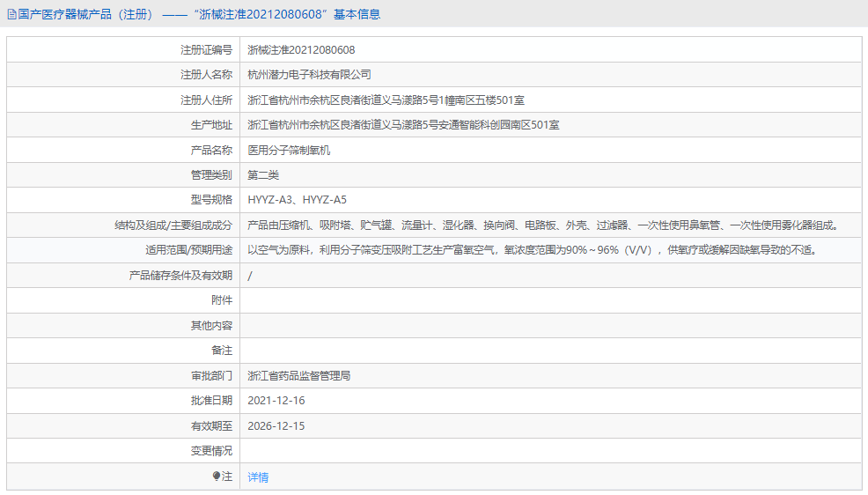Select registration number 浙械注准20212080608 in the table
This screenshot has width=868, height=495.
click(301, 50)
